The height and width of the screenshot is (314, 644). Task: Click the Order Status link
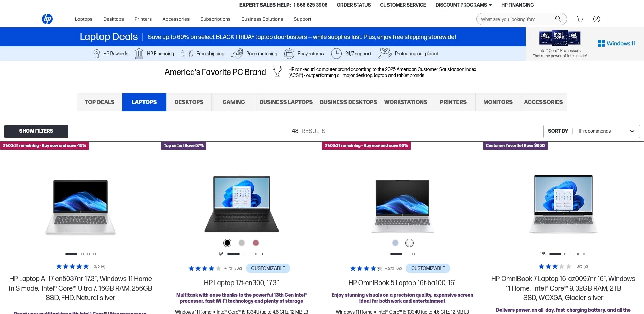pyautogui.click(x=354, y=5)
